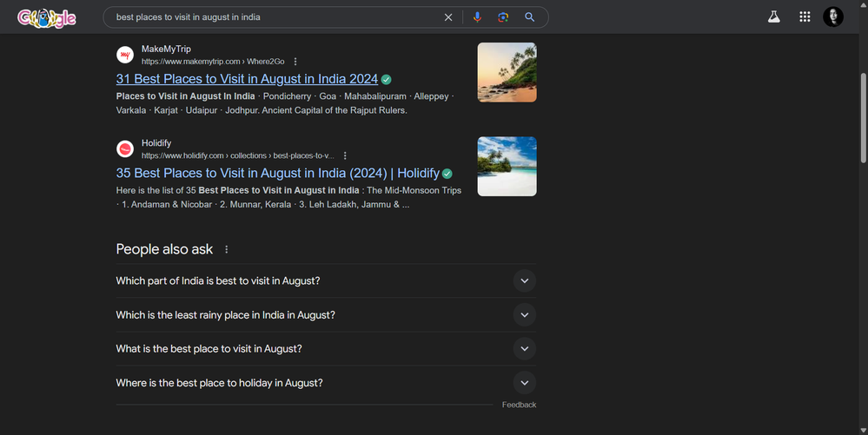Click the Holidify site favicon

pos(125,148)
